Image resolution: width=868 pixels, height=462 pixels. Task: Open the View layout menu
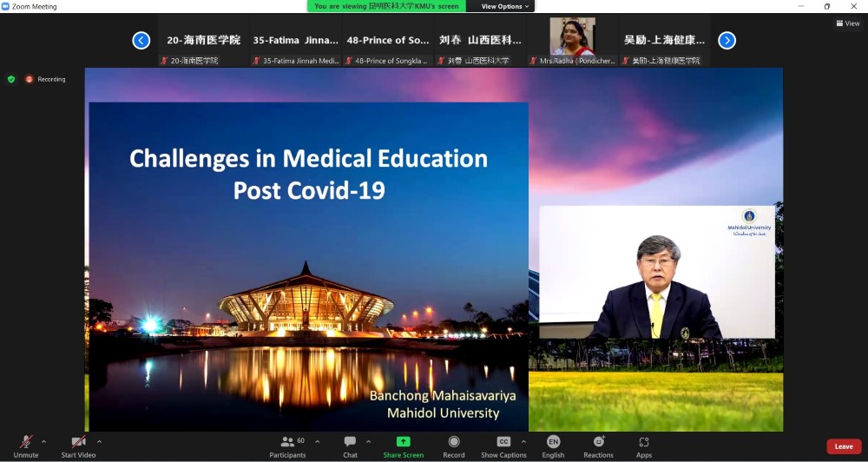(847, 23)
